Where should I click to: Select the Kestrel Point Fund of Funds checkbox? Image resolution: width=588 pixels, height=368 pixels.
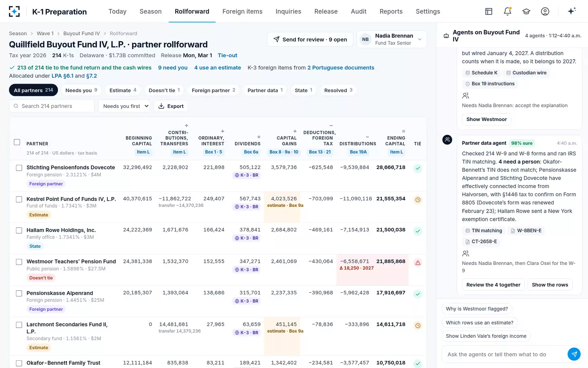coord(19,199)
